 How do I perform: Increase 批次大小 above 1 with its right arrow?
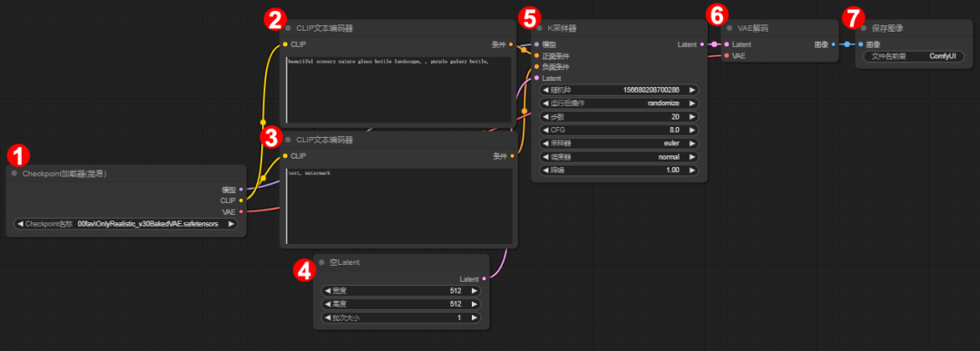474,318
